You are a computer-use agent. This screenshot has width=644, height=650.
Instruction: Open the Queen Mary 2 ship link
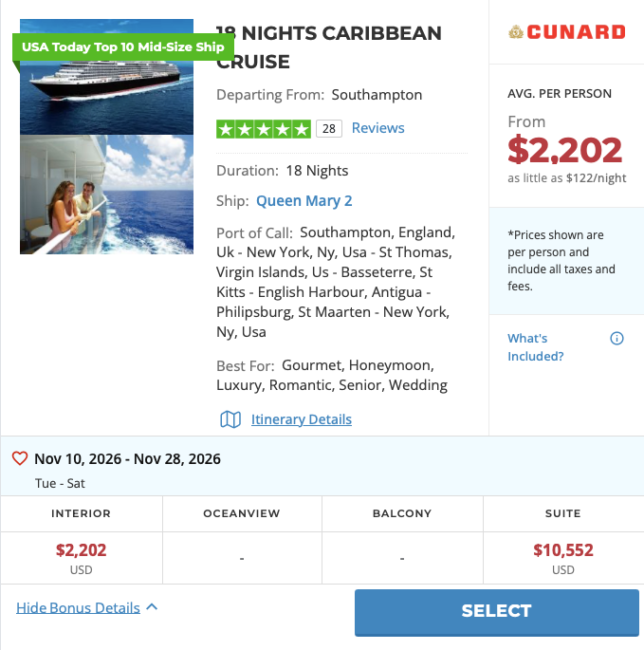tap(304, 200)
